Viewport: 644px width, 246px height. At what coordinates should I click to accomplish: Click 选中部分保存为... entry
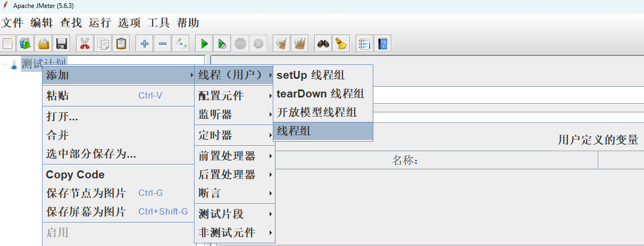click(119, 154)
